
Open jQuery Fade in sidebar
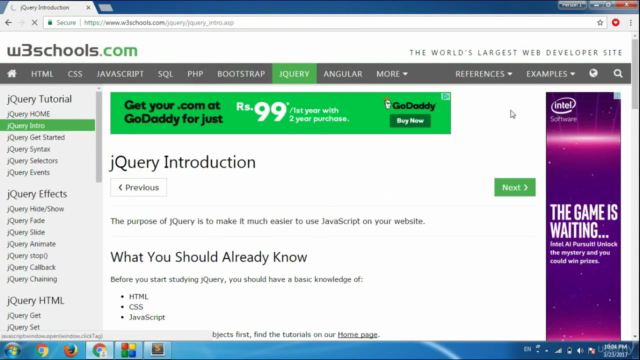click(x=26, y=221)
